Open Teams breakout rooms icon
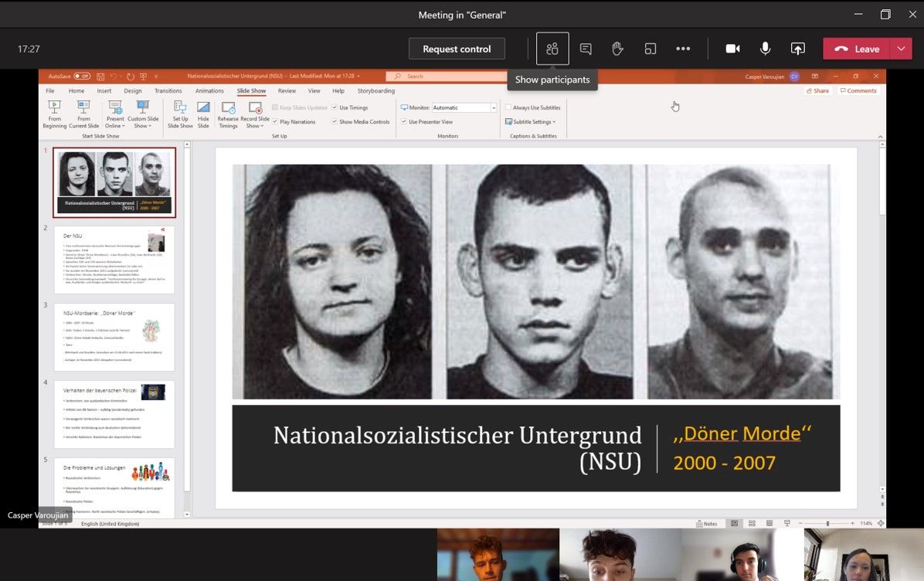 (x=650, y=49)
